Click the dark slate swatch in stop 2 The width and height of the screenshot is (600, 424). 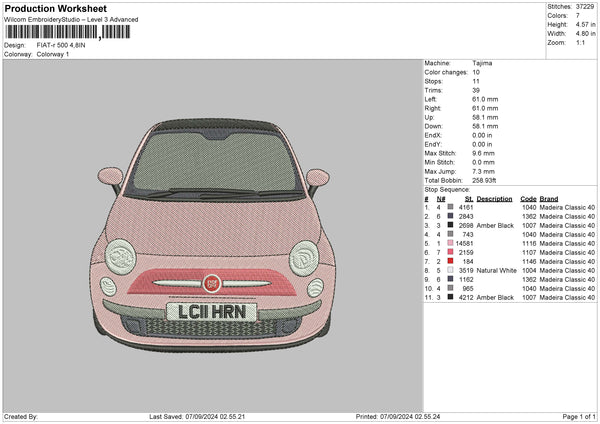coord(451,216)
